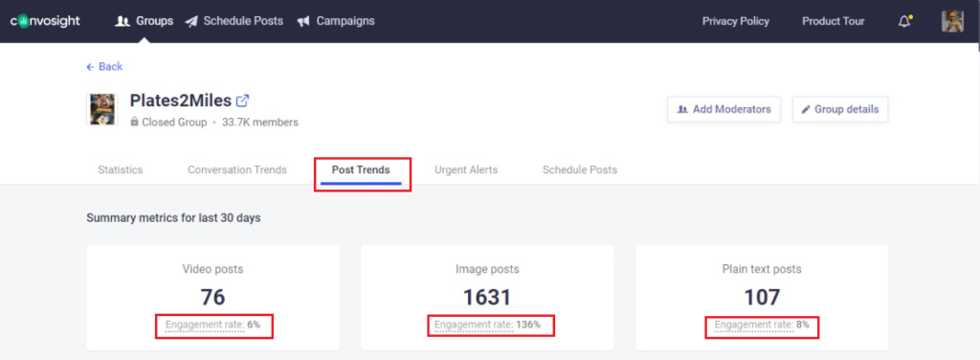This screenshot has height=360, width=980.
Task: Open the user profile avatar
Action: click(952, 21)
